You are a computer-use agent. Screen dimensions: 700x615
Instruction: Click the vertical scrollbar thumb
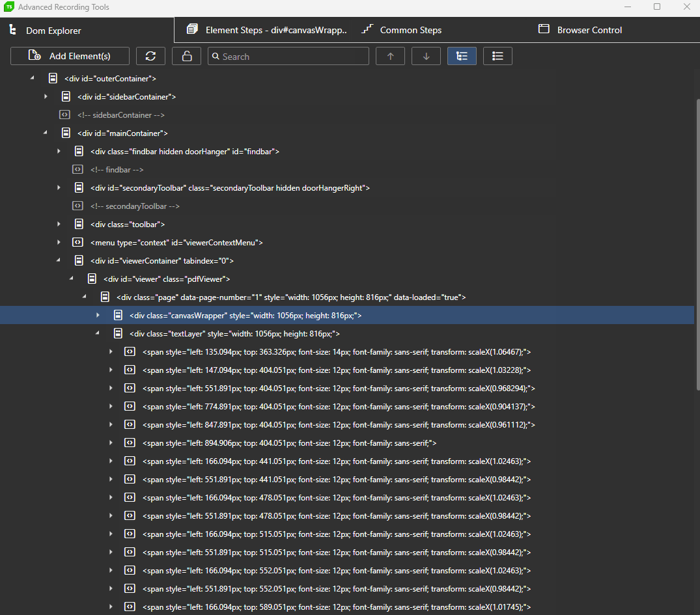(x=698, y=245)
